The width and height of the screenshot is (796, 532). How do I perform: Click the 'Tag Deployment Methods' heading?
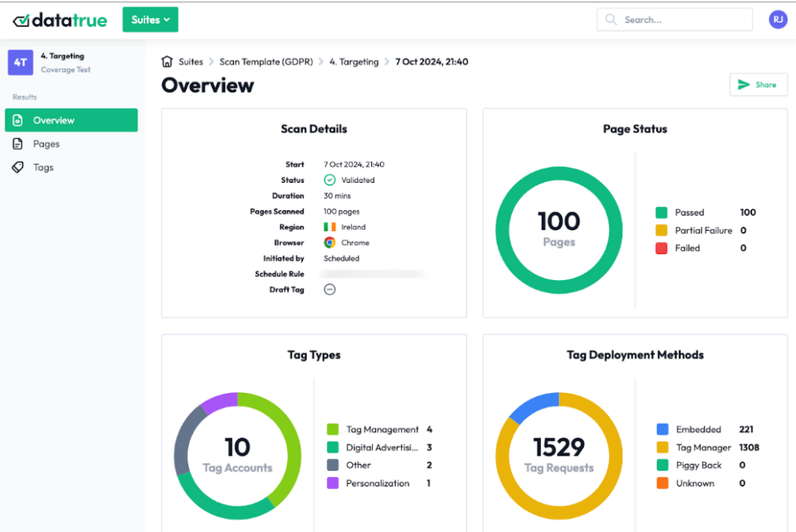[x=635, y=355]
